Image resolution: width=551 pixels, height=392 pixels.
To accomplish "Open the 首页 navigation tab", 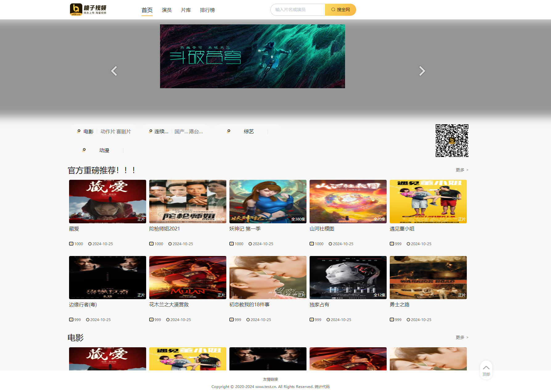I will click(147, 10).
